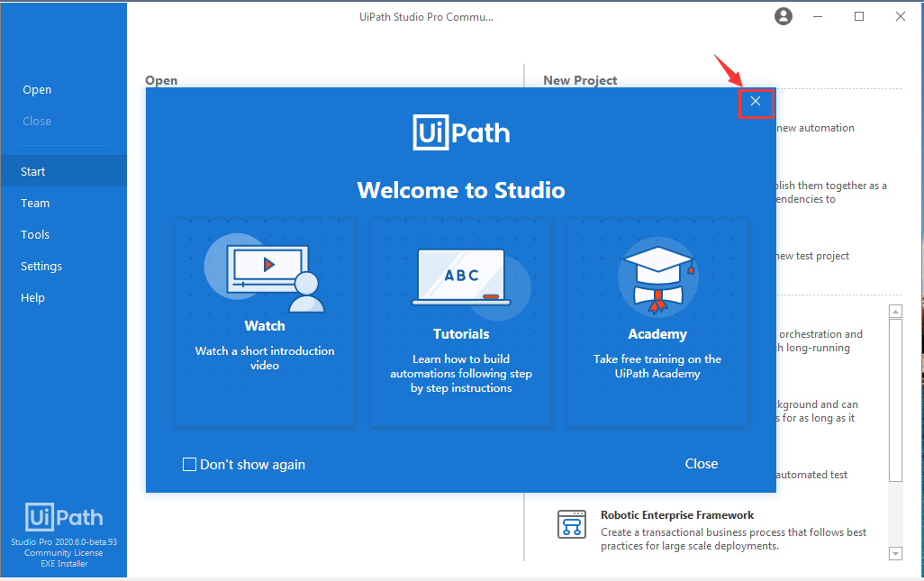The width and height of the screenshot is (924, 581).
Task: Click the UiPath logo in the sidebar bottom
Action: pyautogui.click(x=64, y=517)
